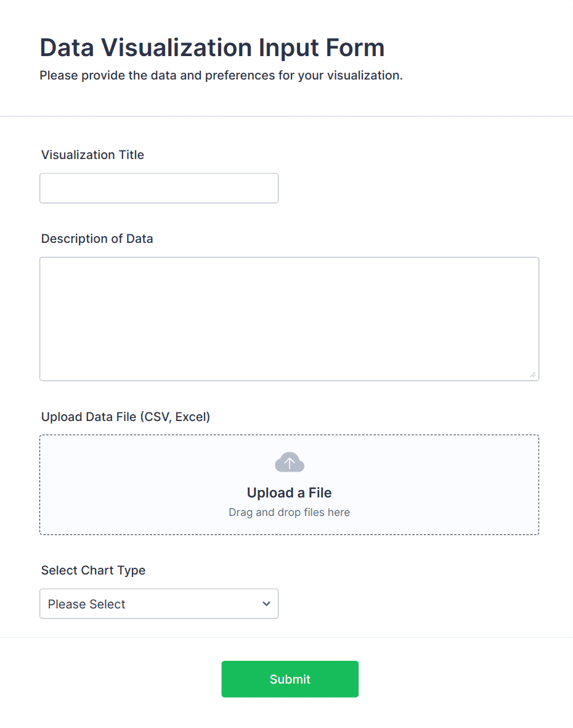This screenshot has width=573, height=728.
Task: Click the divider line above Submit
Action: pyautogui.click(x=286, y=637)
